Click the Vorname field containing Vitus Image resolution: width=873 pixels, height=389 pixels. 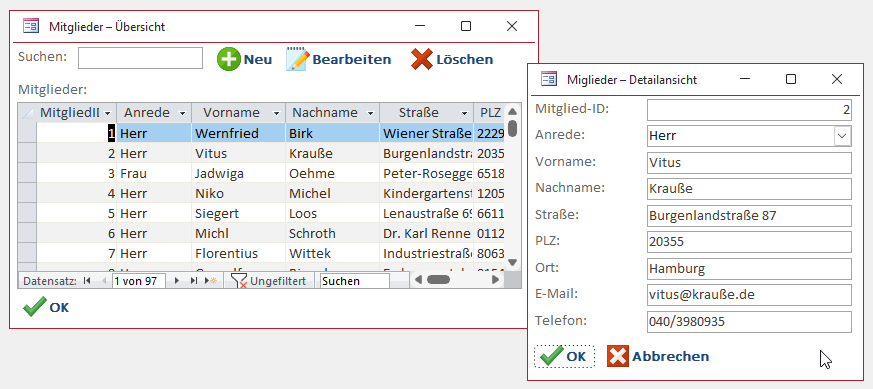(x=749, y=163)
